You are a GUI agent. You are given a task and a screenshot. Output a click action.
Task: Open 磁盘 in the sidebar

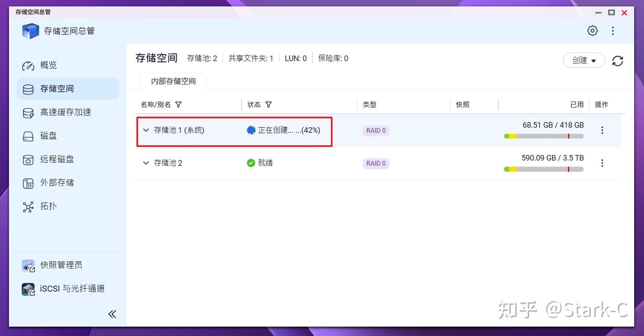(68, 136)
